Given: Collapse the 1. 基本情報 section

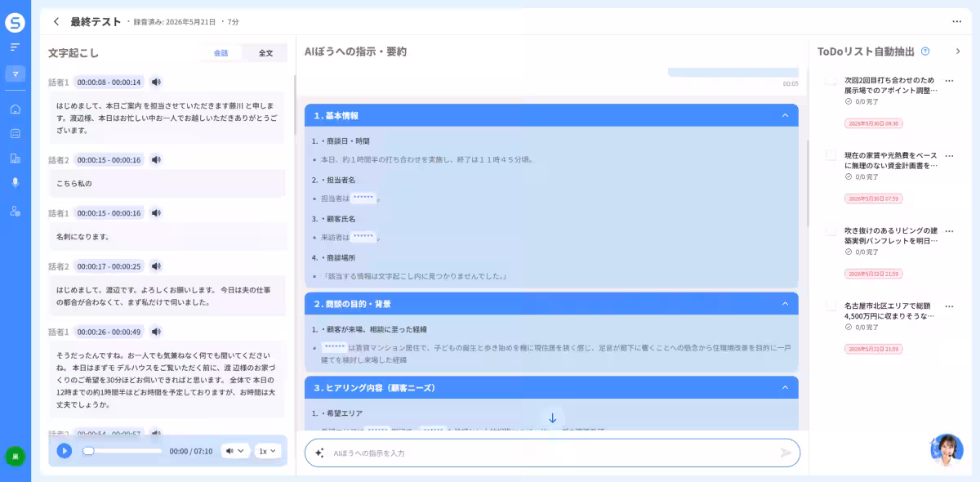Looking at the screenshot, I should click(786, 115).
